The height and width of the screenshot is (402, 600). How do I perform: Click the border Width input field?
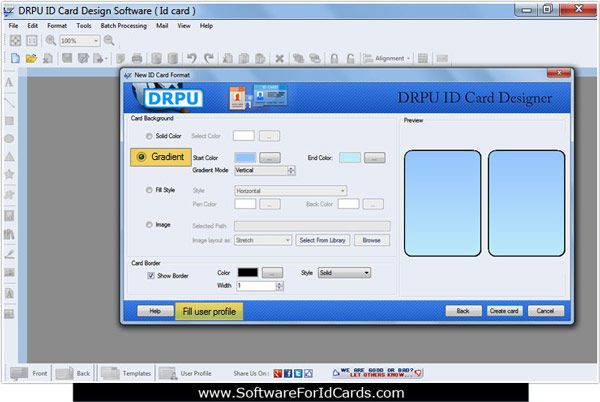256,286
